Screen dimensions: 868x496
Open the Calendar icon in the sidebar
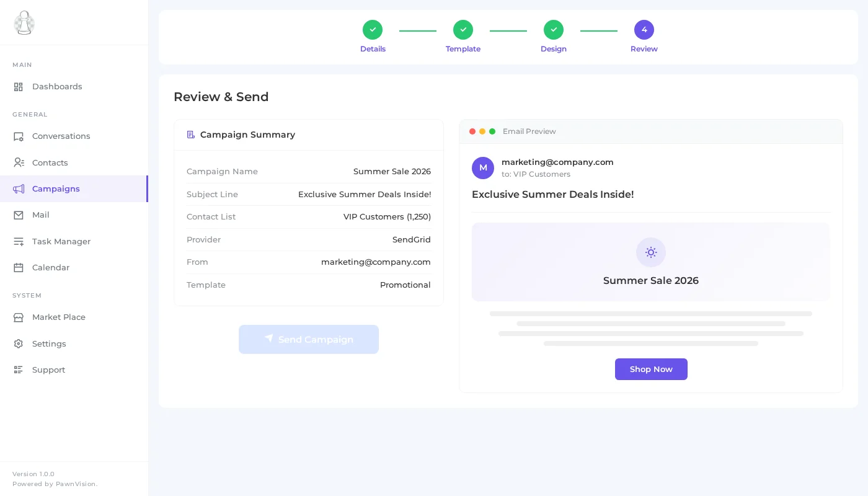click(18, 267)
